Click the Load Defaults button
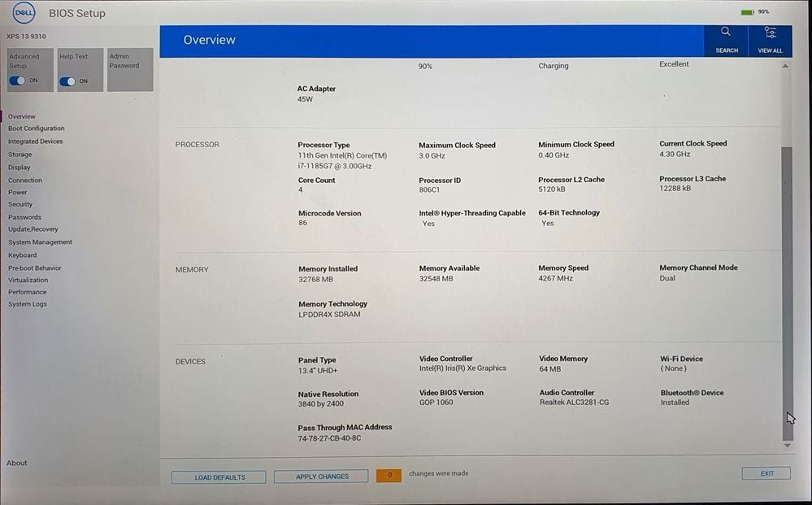Screen dimensions: 812x505 pyautogui.click(x=219, y=477)
